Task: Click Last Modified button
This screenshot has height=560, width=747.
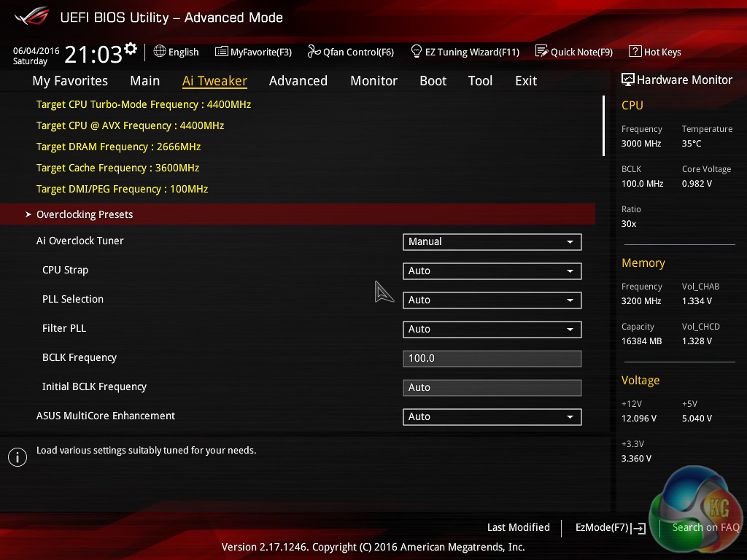Action: [x=519, y=528]
